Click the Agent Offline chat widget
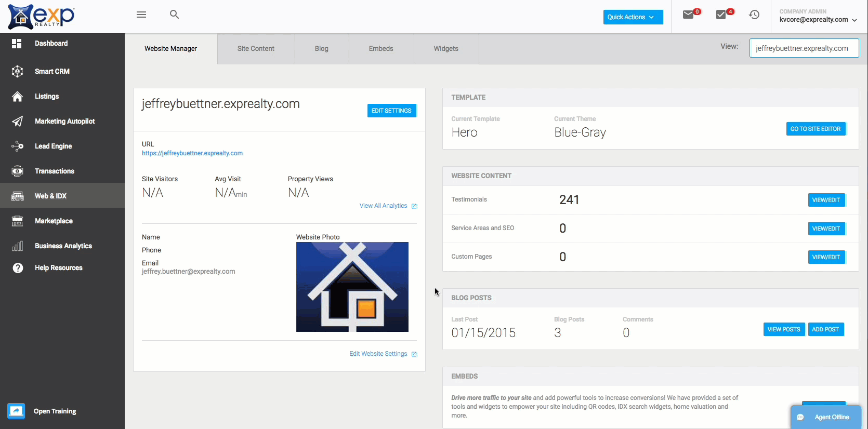868x429 pixels. 826,417
